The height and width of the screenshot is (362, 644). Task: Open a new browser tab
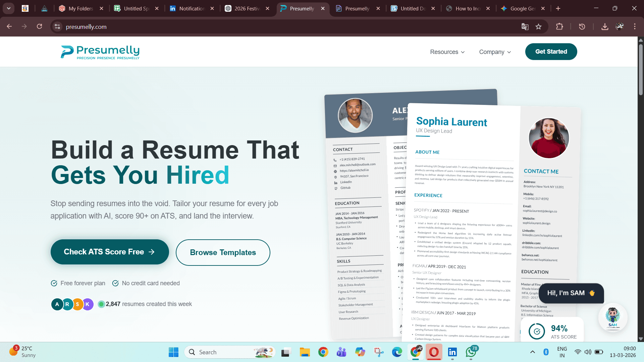[558, 8]
